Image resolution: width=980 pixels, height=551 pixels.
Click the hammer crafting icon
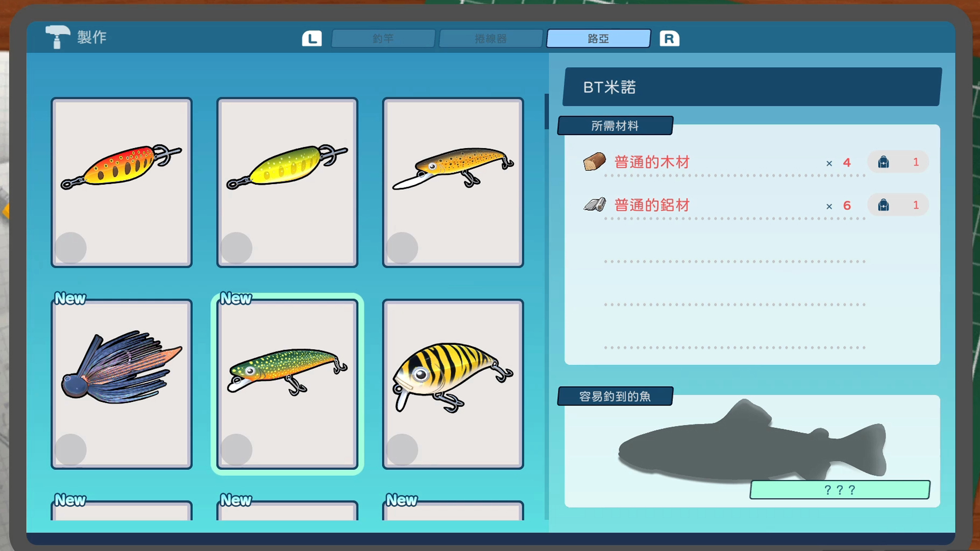(57, 37)
